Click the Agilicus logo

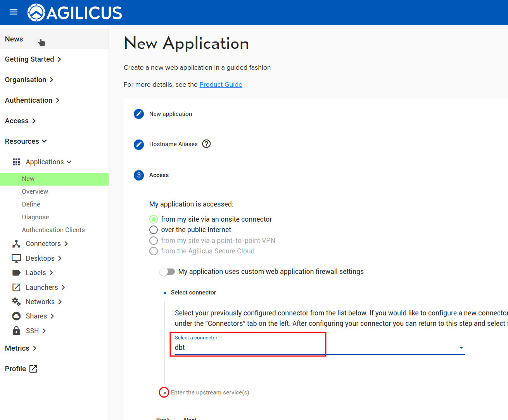pyautogui.click(x=75, y=12)
